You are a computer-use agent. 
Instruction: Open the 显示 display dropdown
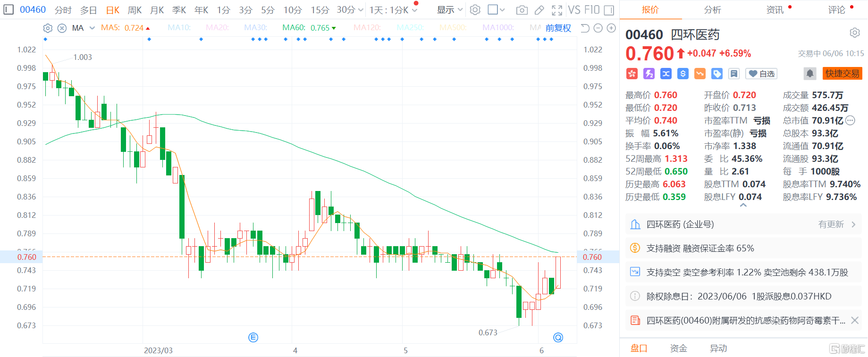(x=449, y=10)
